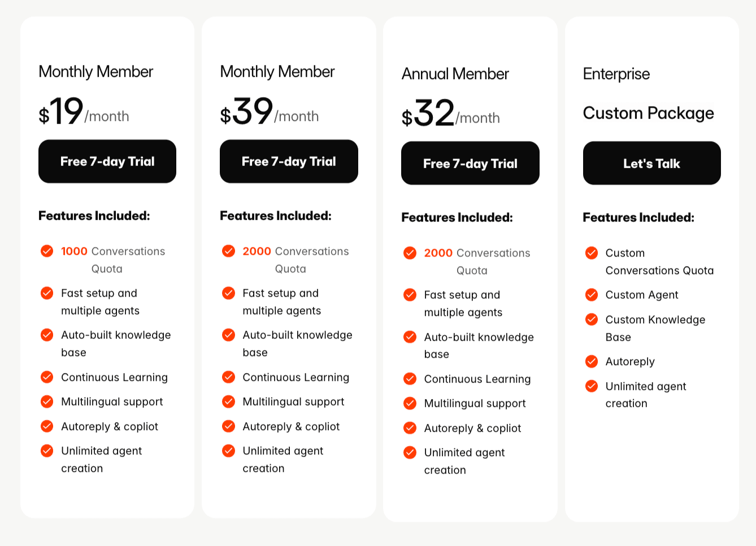Viewport: 756px width, 546px height.
Task: Click the $32/month price text
Action: click(450, 113)
